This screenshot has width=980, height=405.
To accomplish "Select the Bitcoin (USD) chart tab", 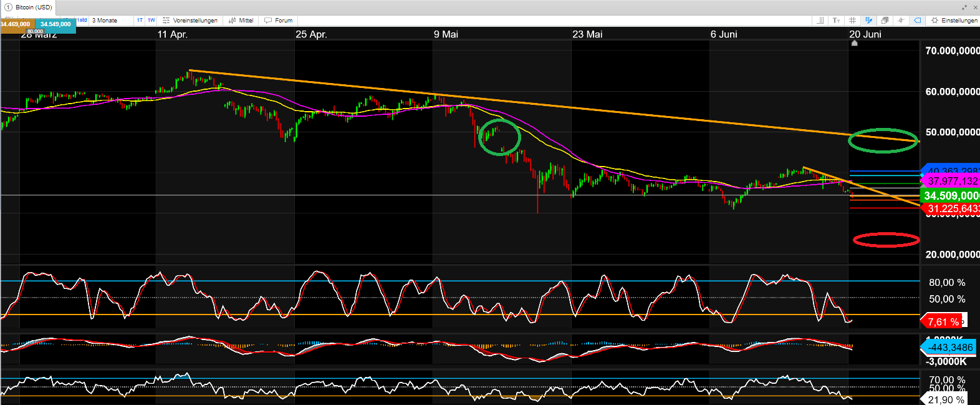I will (33, 7).
